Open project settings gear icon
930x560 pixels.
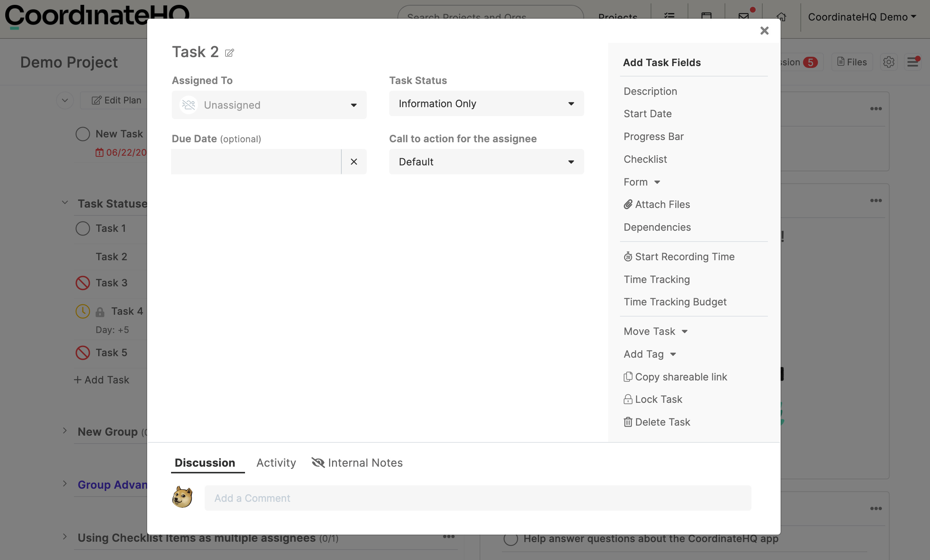coord(889,62)
